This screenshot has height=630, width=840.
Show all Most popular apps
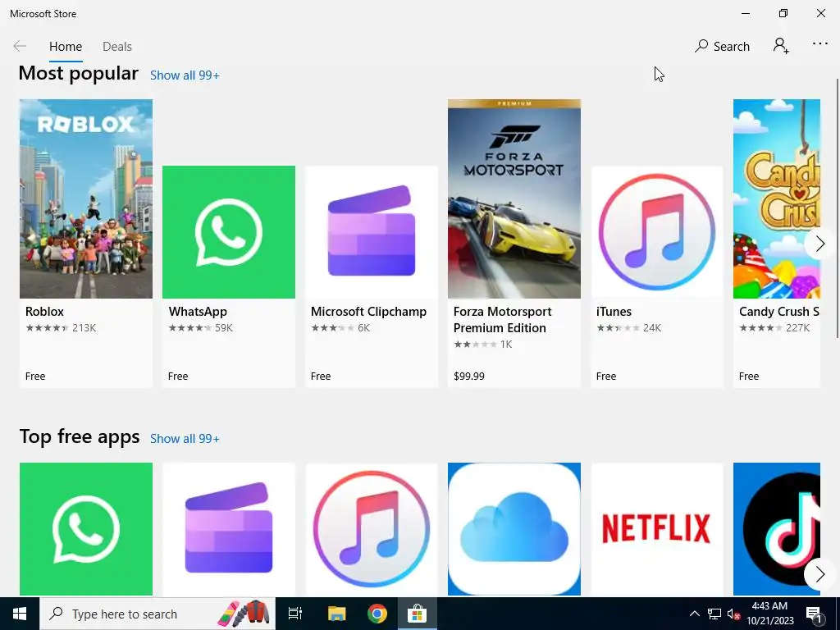pos(185,75)
